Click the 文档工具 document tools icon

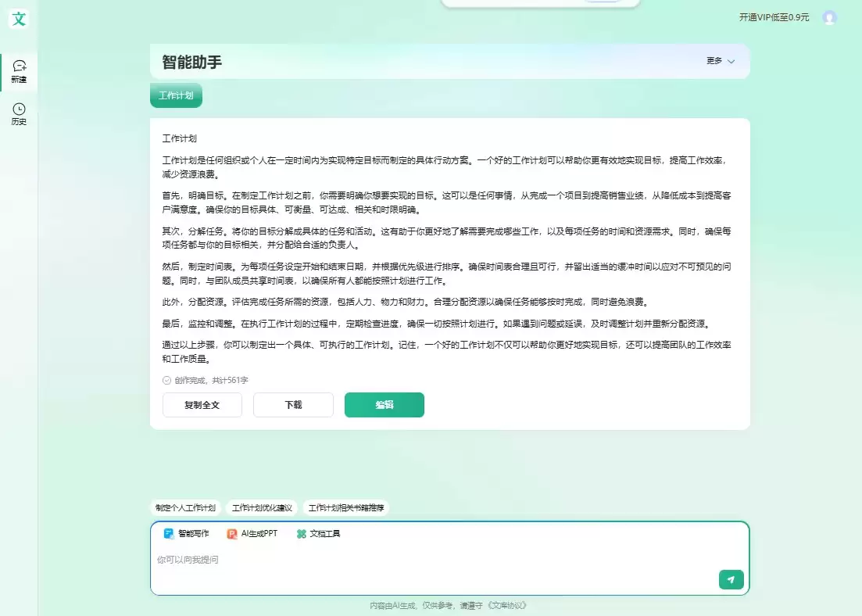pyautogui.click(x=302, y=534)
